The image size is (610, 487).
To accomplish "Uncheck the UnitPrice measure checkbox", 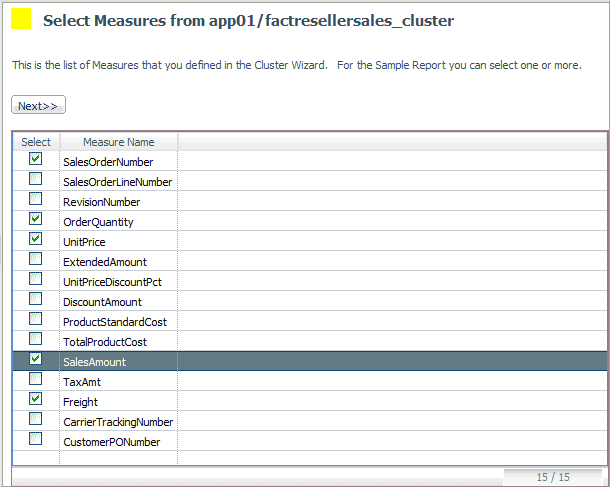I will tap(36, 239).
